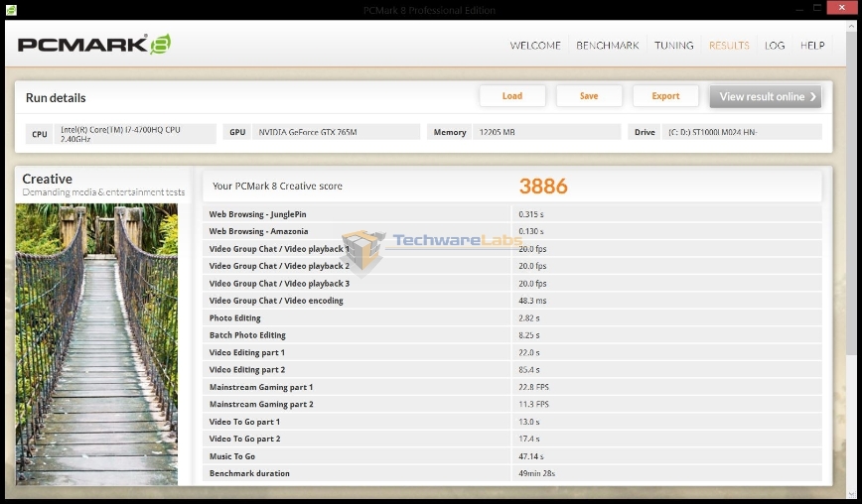Select the Web Browsing - Amazonia row
The height and width of the screenshot is (504, 862).
pos(512,231)
